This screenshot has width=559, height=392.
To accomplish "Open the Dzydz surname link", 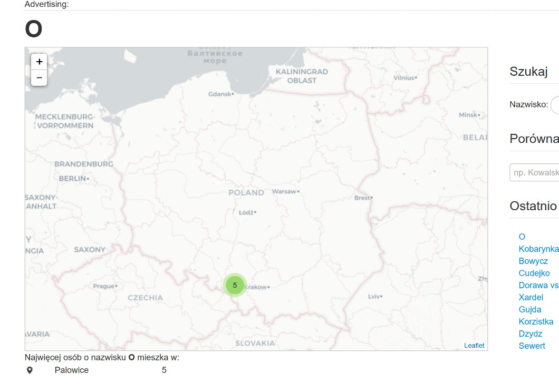I will [x=530, y=334].
